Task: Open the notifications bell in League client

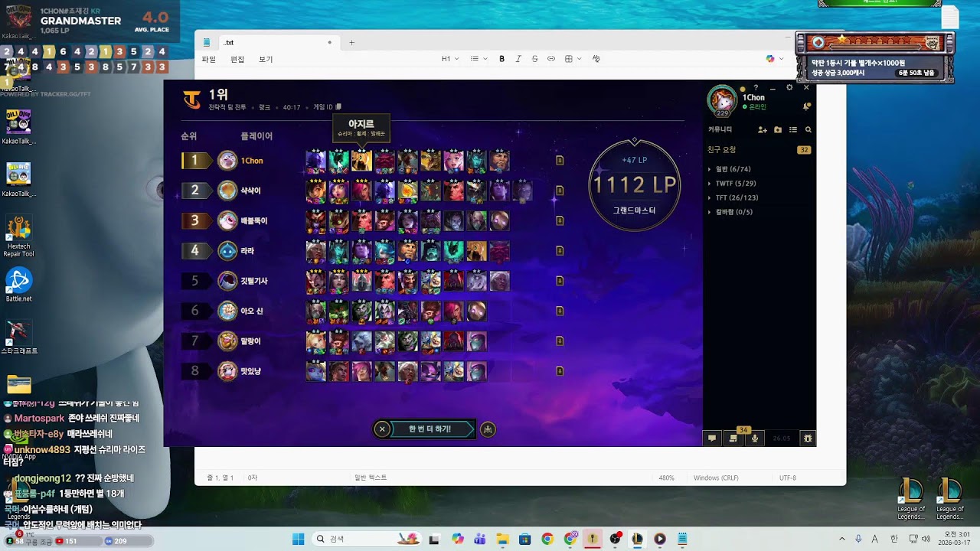Action: click(806, 106)
